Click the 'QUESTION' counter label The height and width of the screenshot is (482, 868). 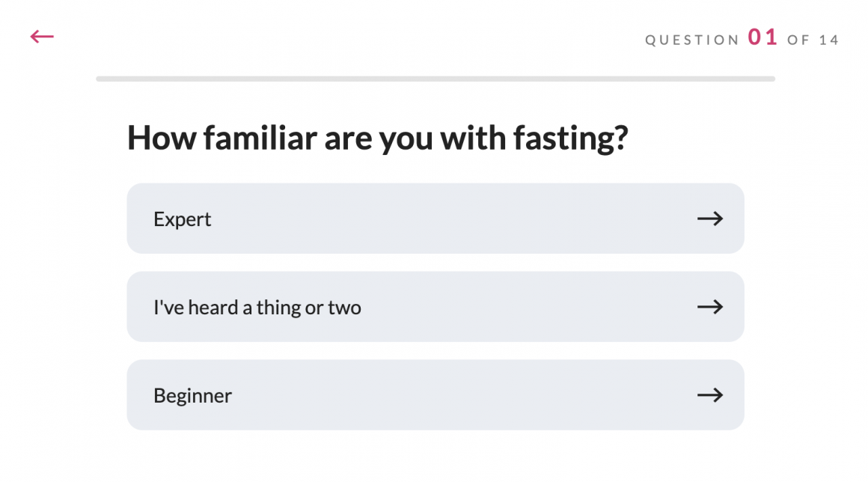pos(692,40)
